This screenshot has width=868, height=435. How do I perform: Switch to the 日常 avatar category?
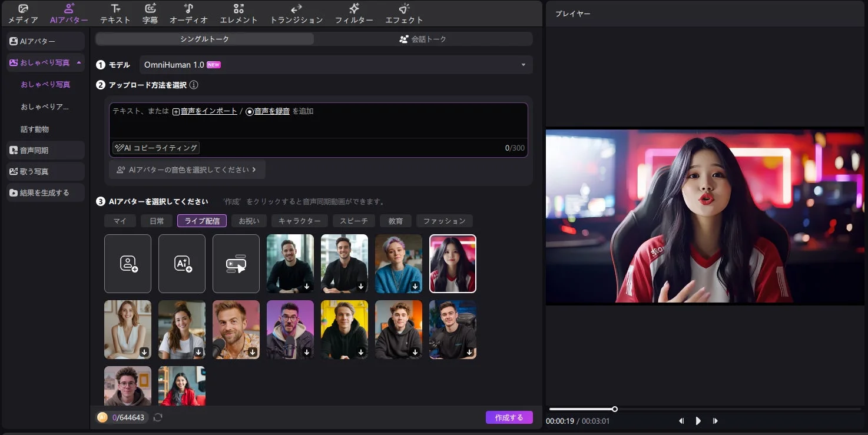157,220
